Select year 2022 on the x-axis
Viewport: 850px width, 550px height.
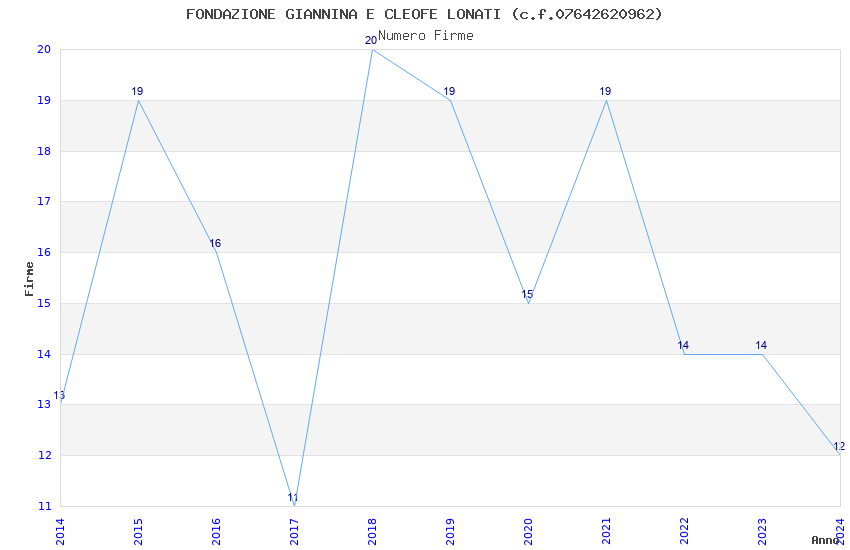[x=684, y=531]
